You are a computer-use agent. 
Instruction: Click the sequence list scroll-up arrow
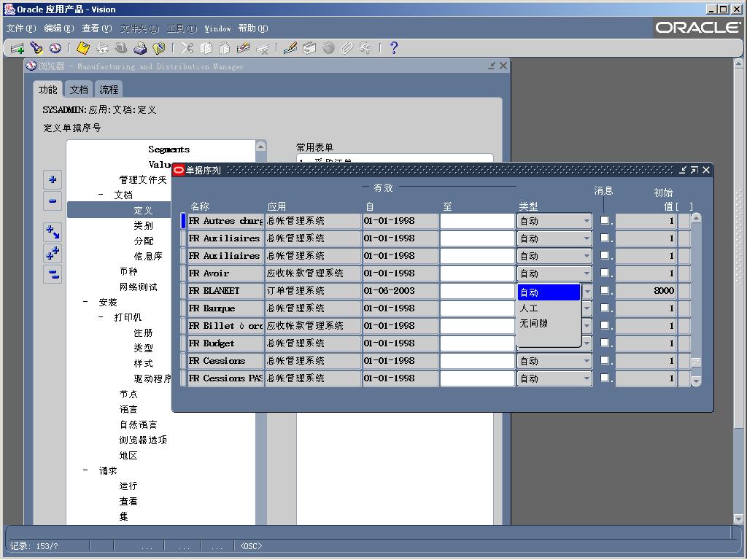696,219
